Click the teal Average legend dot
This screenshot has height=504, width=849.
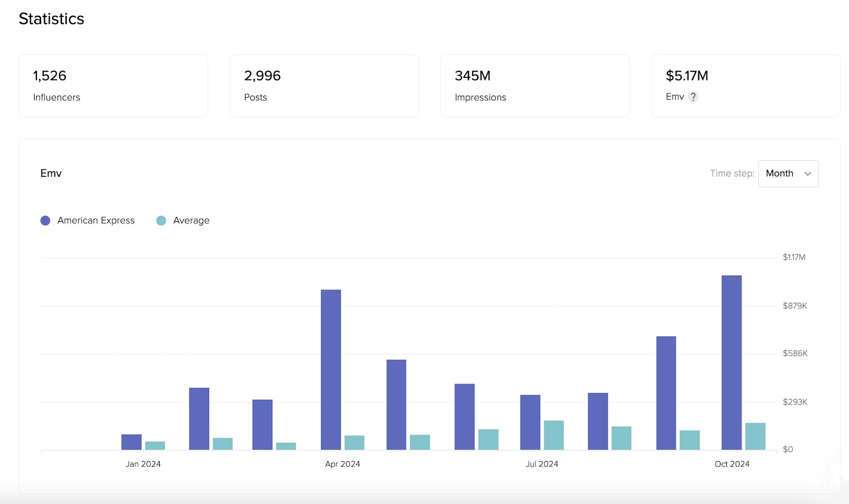(x=161, y=220)
